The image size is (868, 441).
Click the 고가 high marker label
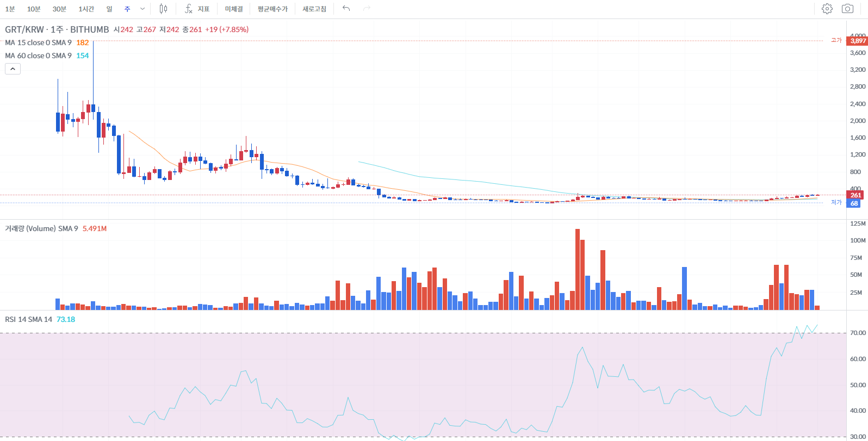coord(836,40)
